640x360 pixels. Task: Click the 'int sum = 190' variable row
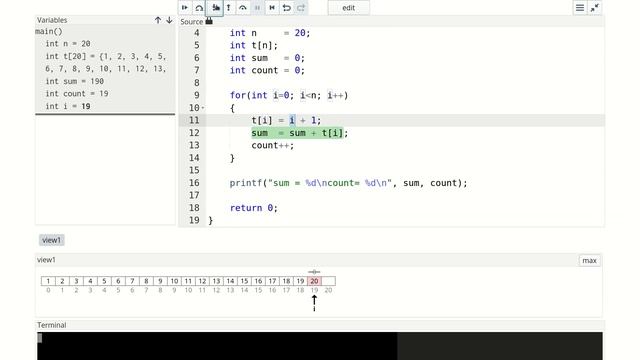(75, 81)
